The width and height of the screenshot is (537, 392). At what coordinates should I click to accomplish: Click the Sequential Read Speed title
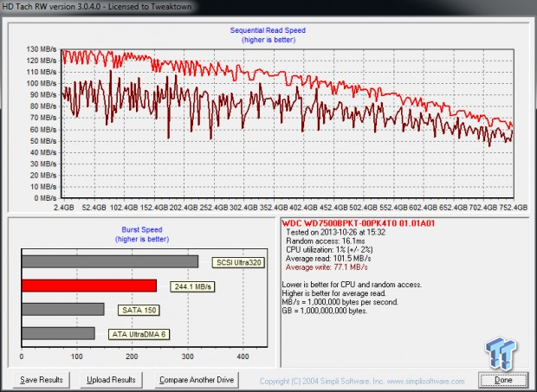[x=268, y=30]
